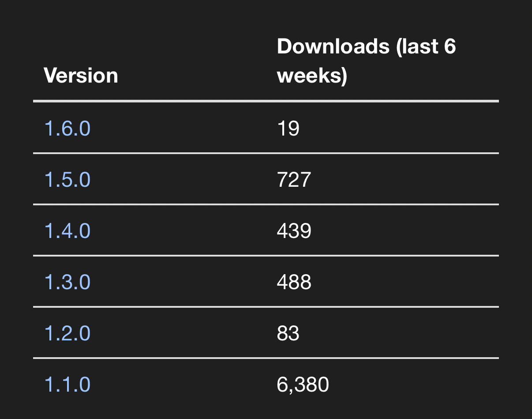The image size is (532, 419).
Task: Select the 727 downloads cell
Action: pos(294,180)
